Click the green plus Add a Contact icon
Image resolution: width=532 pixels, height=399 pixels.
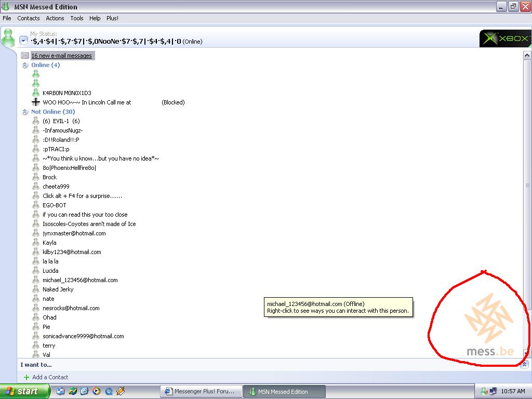click(x=26, y=377)
